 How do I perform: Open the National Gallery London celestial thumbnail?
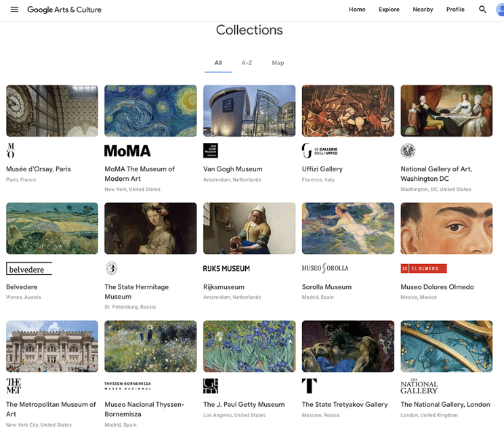(446, 347)
